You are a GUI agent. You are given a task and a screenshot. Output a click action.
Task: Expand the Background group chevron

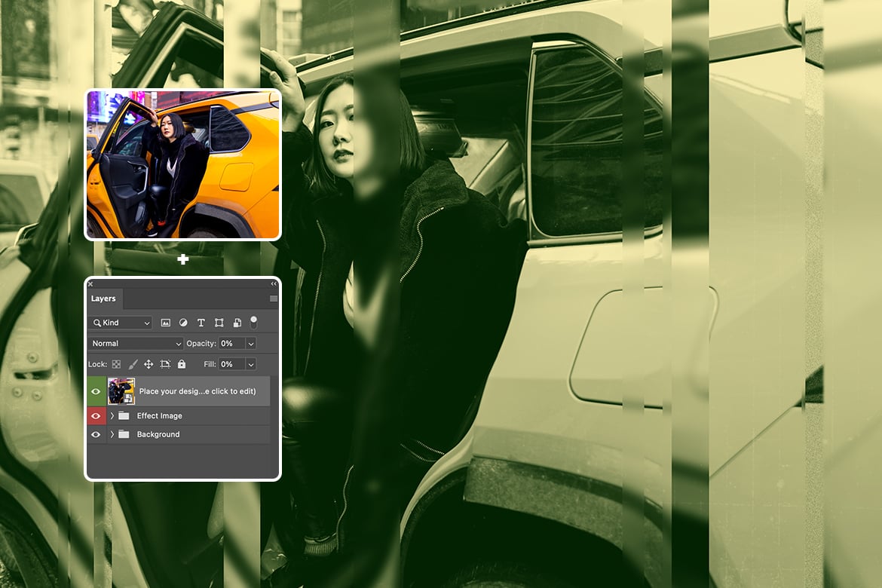112,434
